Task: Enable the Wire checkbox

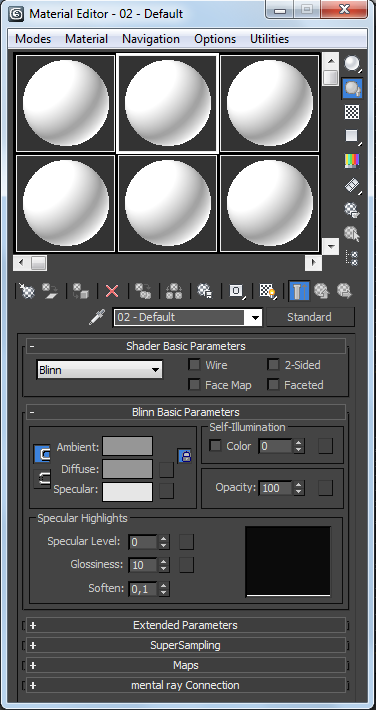Action: point(194,365)
